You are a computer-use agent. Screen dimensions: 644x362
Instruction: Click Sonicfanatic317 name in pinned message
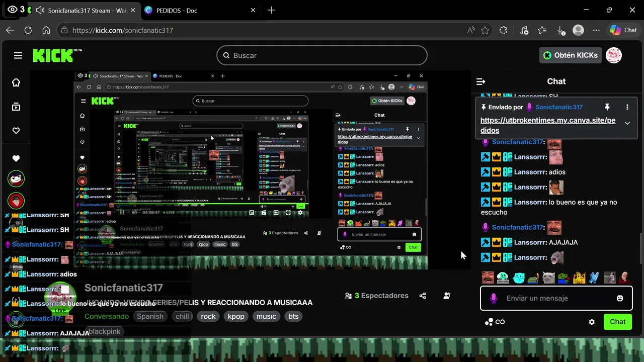point(559,107)
